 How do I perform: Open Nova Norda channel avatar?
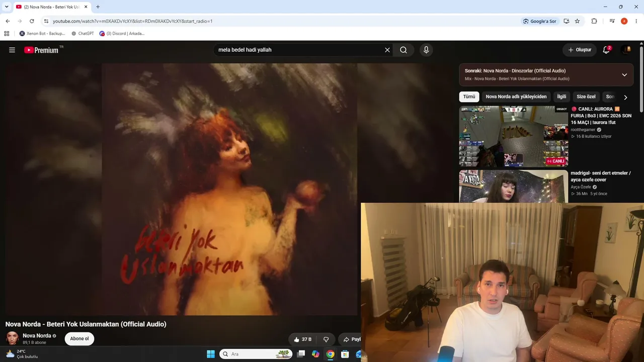coord(12,338)
